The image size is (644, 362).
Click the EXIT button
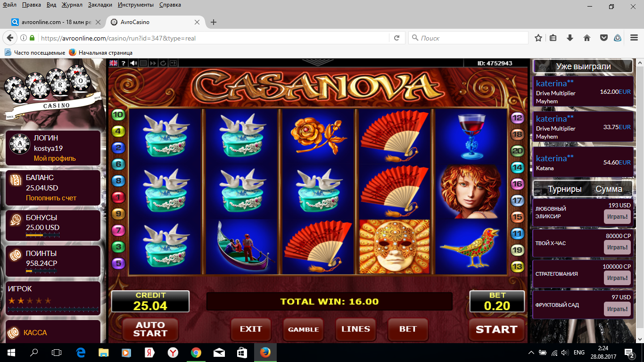tap(251, 329)
